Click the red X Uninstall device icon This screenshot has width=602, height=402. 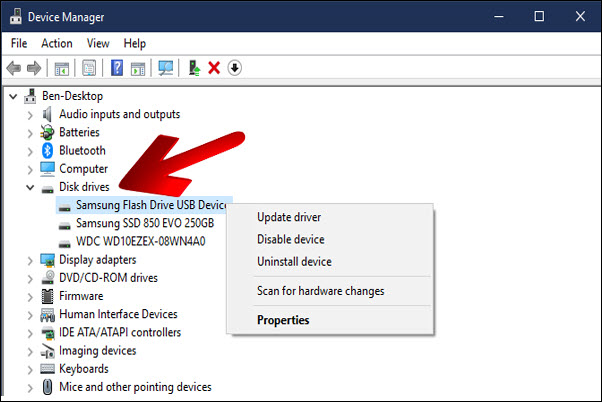[214, 68]
